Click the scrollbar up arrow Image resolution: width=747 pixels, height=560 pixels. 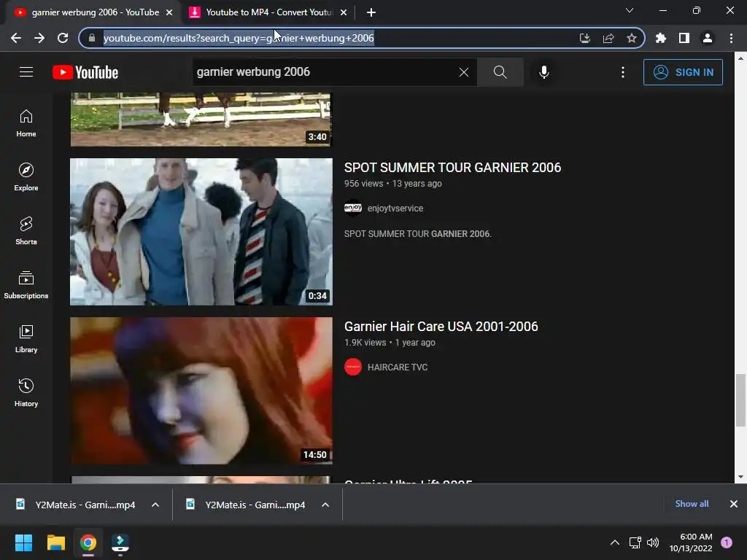click(x=740, y=58)
